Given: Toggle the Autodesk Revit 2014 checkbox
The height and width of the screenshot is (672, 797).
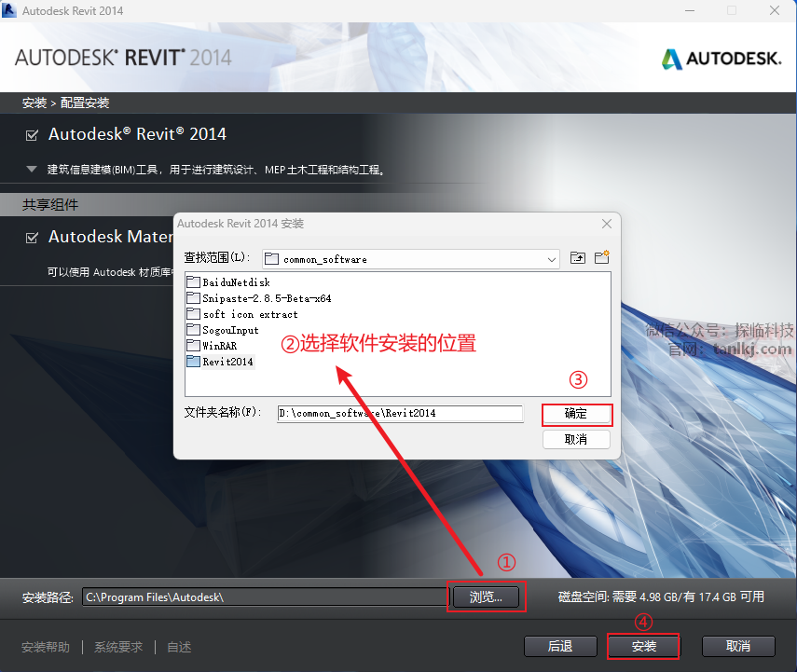Looking at the screenshot, I should pyautogui.click(x=32, y=135).
